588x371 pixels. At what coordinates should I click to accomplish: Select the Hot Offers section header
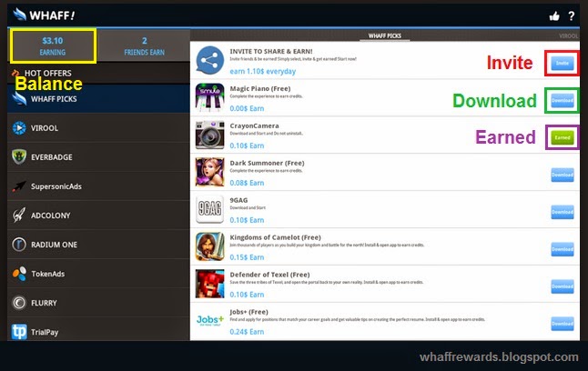[x=98, y=73]
